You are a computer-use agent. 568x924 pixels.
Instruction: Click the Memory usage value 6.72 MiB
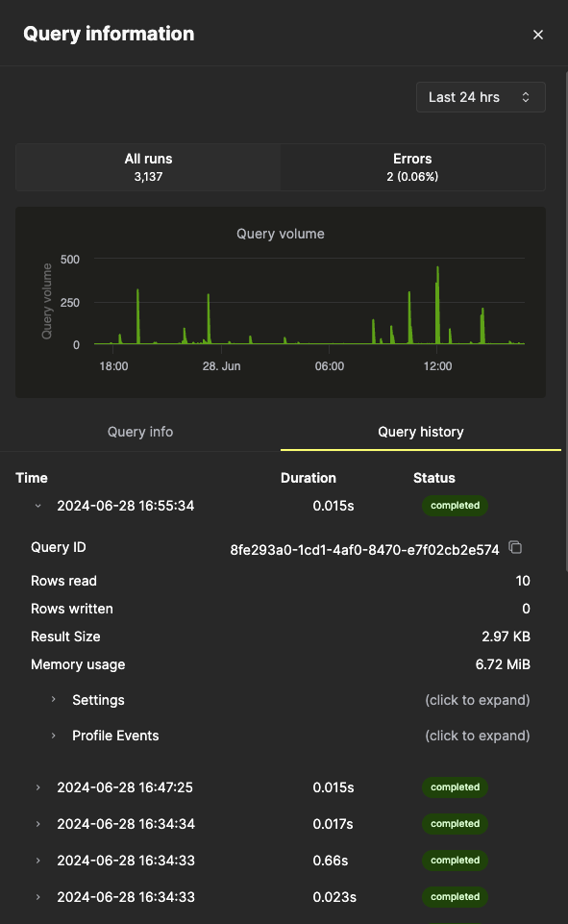pos(501,664)
